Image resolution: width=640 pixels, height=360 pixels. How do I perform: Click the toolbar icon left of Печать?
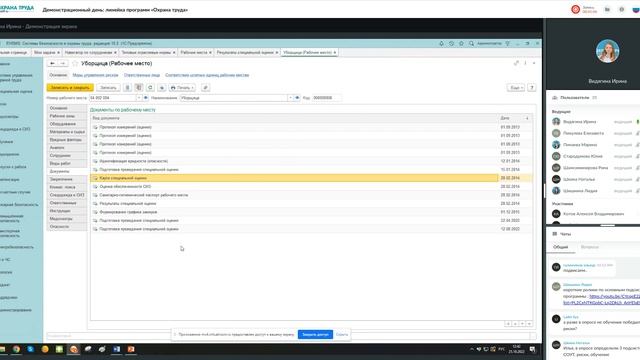(162, 87)
